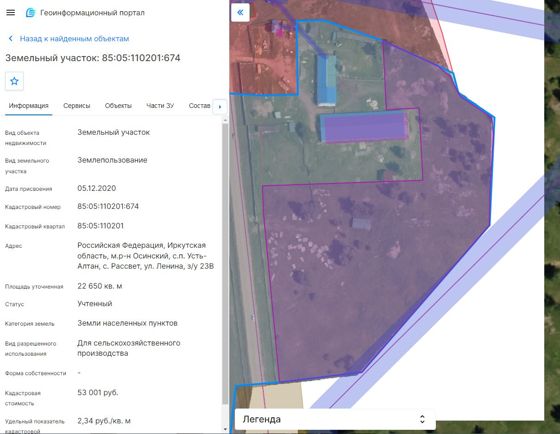560x434 pixels.
Task: Click label Вид разрешенного использования
Action: tap(30, 349)
